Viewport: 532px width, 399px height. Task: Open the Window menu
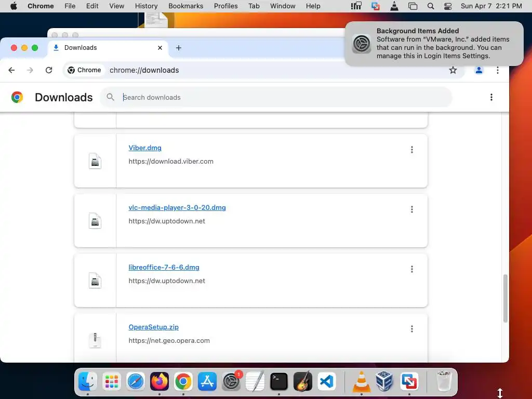click(x=283, y=6)
